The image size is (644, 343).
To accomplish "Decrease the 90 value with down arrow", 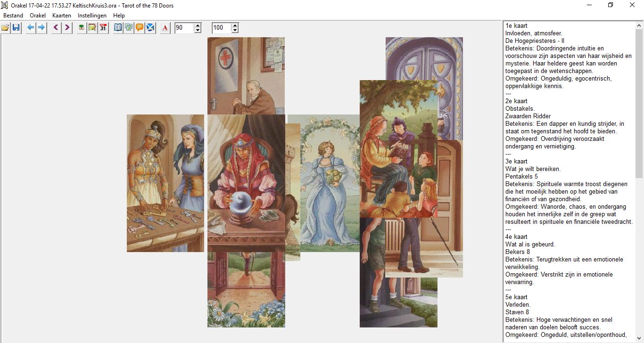I will pos(198,30).
